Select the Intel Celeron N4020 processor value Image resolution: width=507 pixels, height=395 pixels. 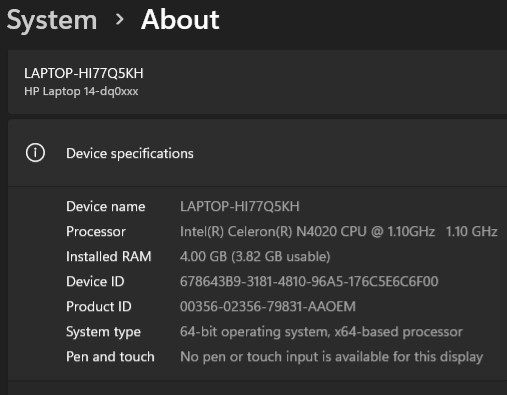click(x=339, y=232)
